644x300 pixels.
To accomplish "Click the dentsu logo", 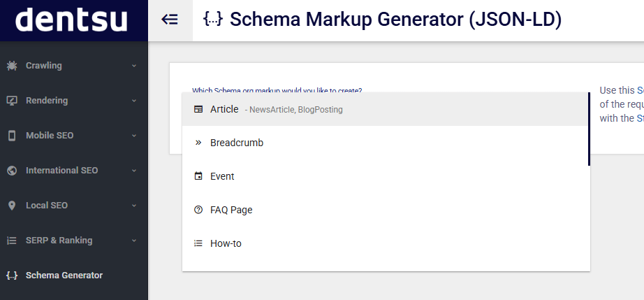I will (71, 20).
